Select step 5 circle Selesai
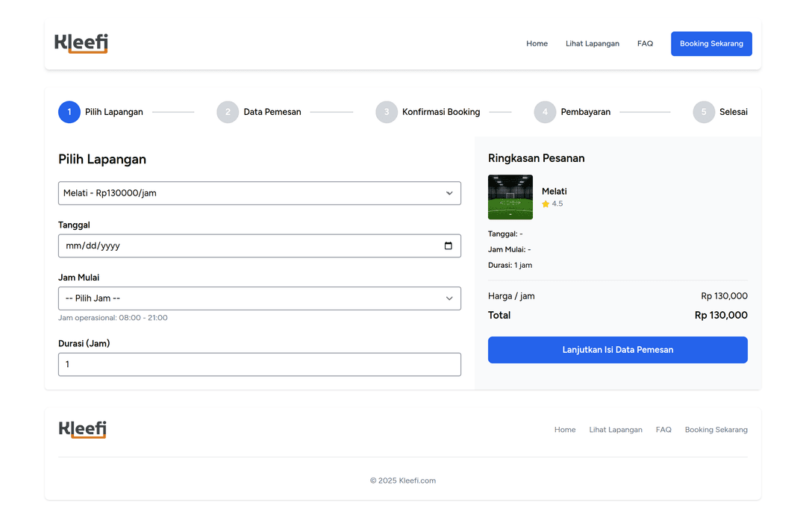This screenshot has width=806, height=532. pos(704,112)
